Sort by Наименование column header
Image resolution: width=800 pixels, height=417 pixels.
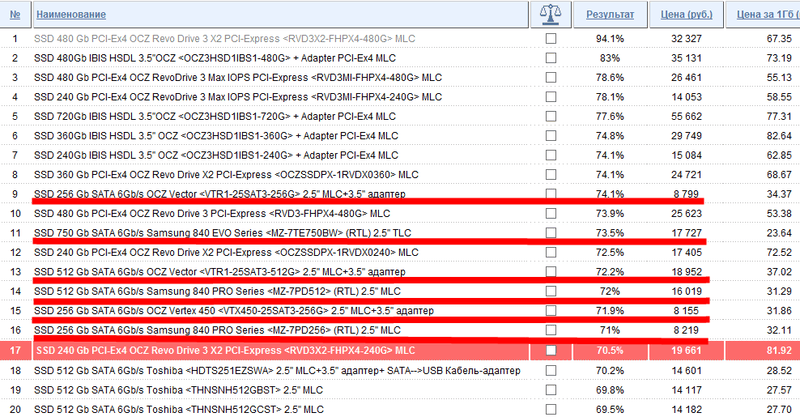pyautogui.click(x=71, y=15)
